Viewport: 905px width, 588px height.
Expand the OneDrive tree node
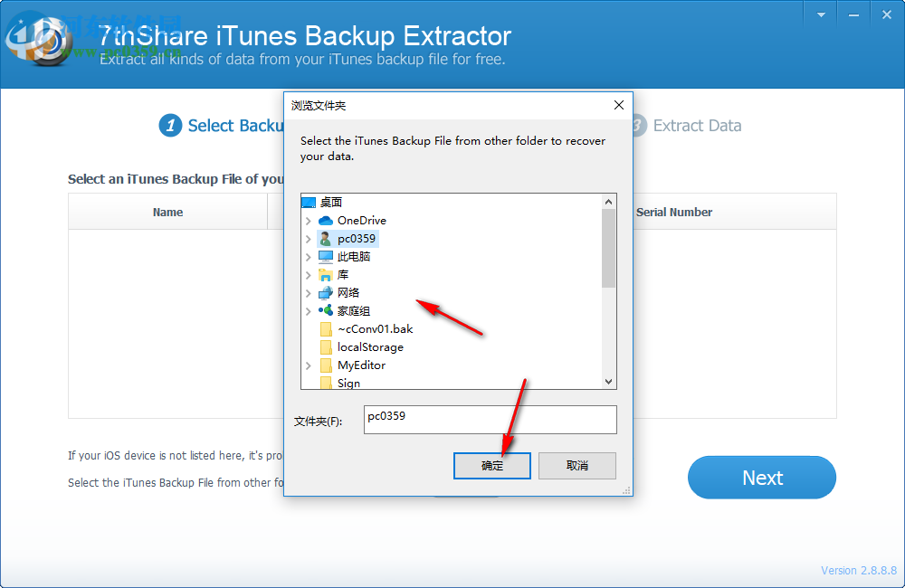click(308, 220)
